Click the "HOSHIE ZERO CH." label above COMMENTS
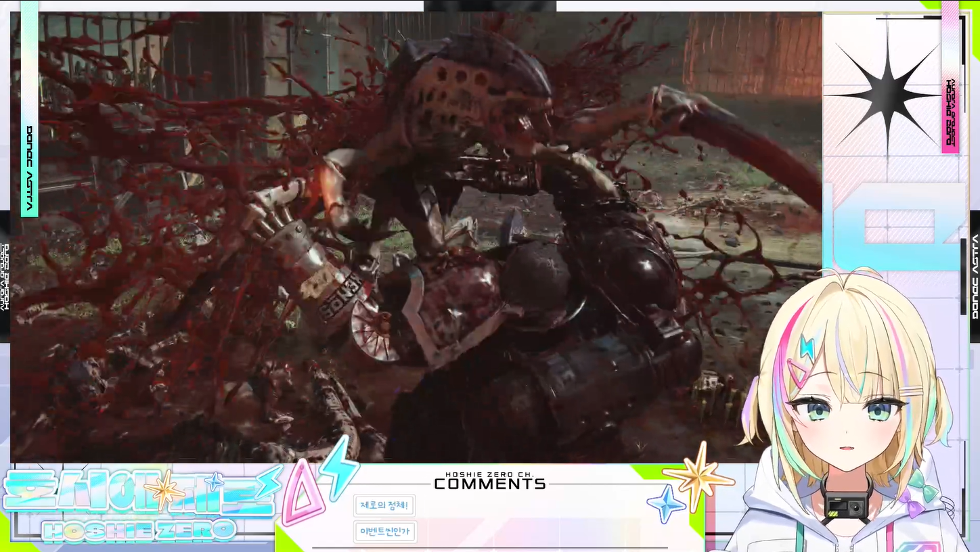Screen dimensions: 980x552 [490, 474]
